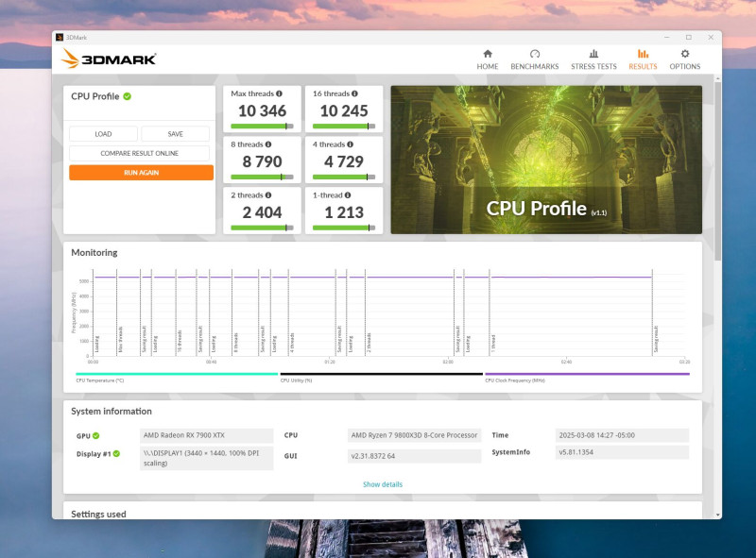
Task: Toggle CPU Temperature legend line
Action: coord(177,374)
